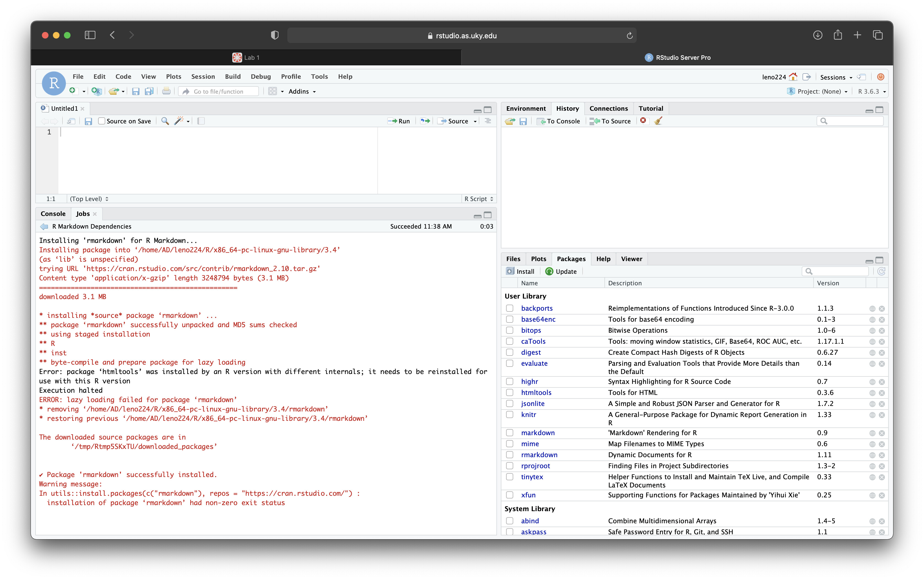
Task: Click the workspace panes grid icon
Action: pos(272,91)
